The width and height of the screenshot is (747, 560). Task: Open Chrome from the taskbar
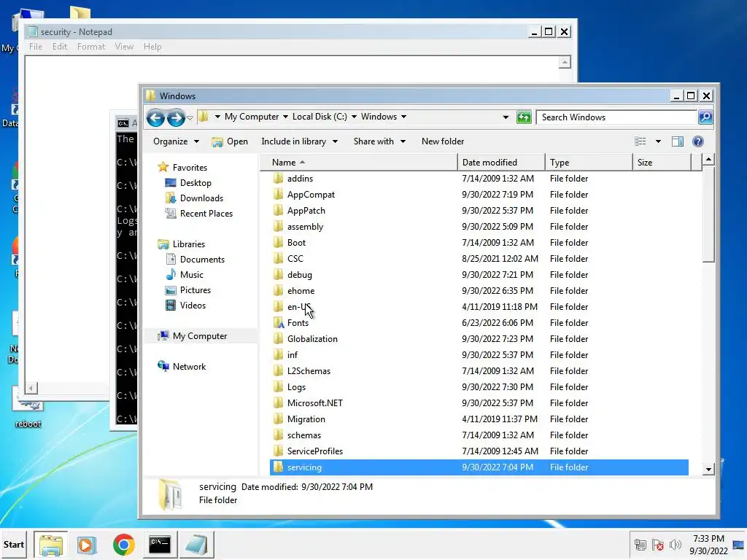coord(124,545)
